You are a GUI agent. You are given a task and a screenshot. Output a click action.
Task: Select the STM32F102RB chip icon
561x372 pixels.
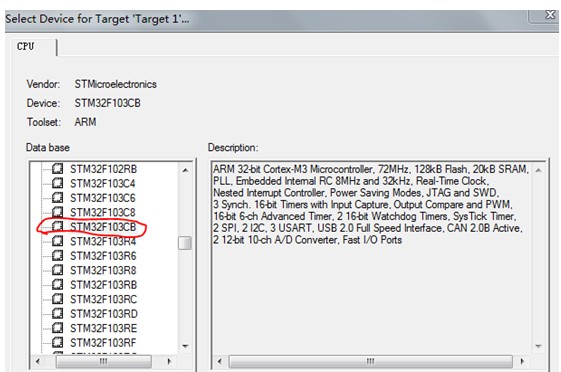[58, 169]
